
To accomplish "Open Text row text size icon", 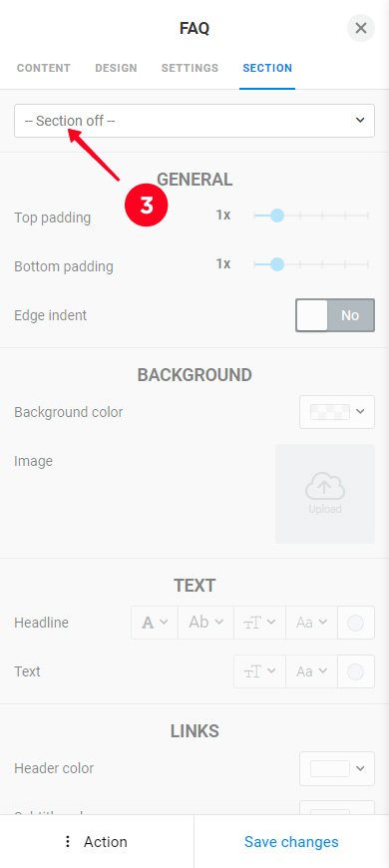I will (x=259, y=671).
